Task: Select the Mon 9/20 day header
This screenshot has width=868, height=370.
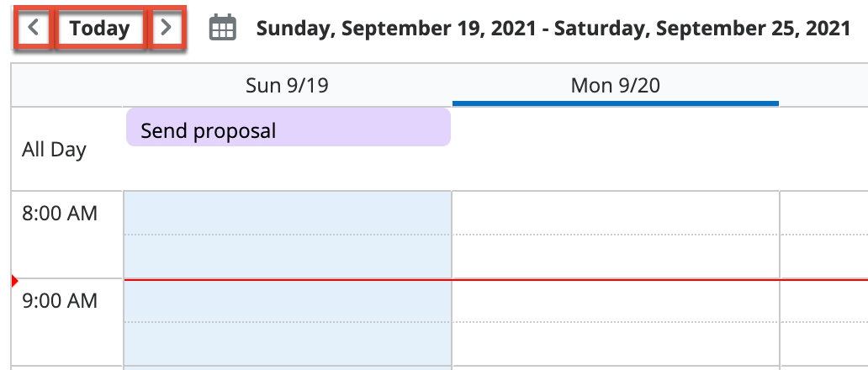Action: coord(615,85)
